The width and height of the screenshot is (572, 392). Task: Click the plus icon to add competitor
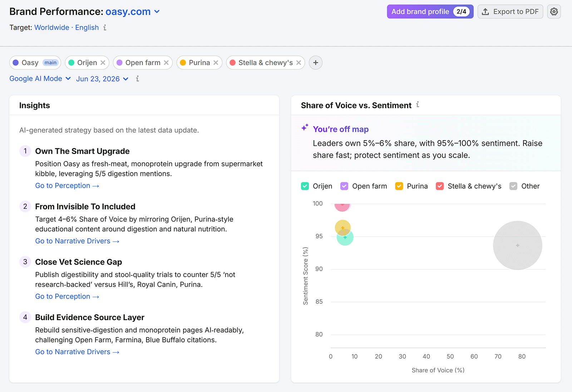316,63
